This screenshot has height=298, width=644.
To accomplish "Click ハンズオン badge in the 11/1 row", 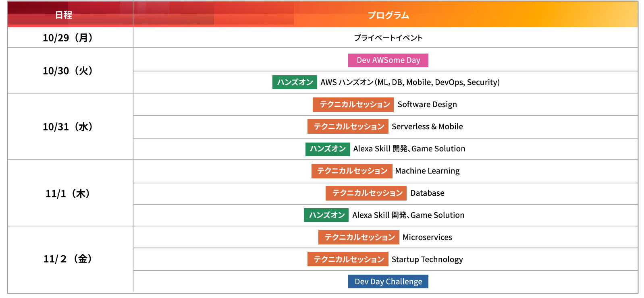I will pos(326,215).
